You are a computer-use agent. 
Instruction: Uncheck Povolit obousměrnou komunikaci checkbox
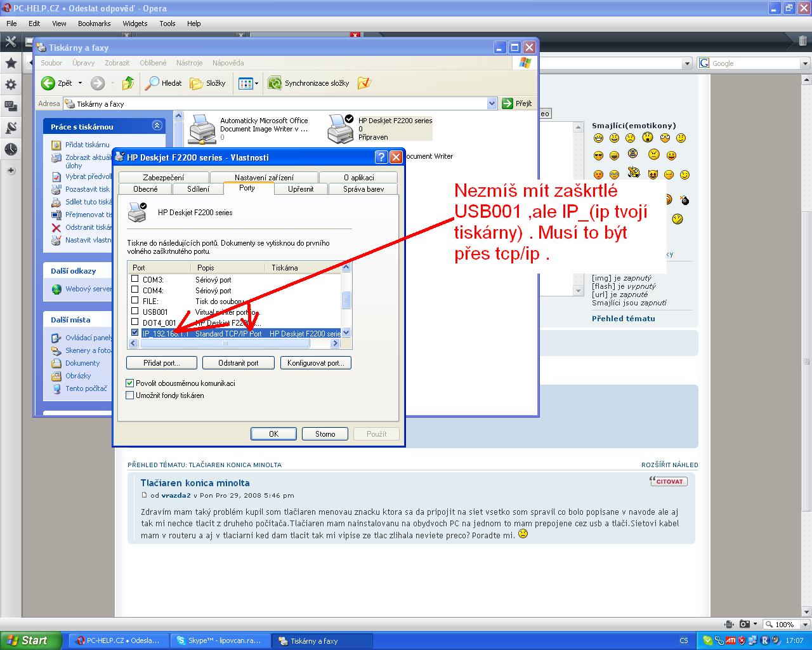point(130,383)
